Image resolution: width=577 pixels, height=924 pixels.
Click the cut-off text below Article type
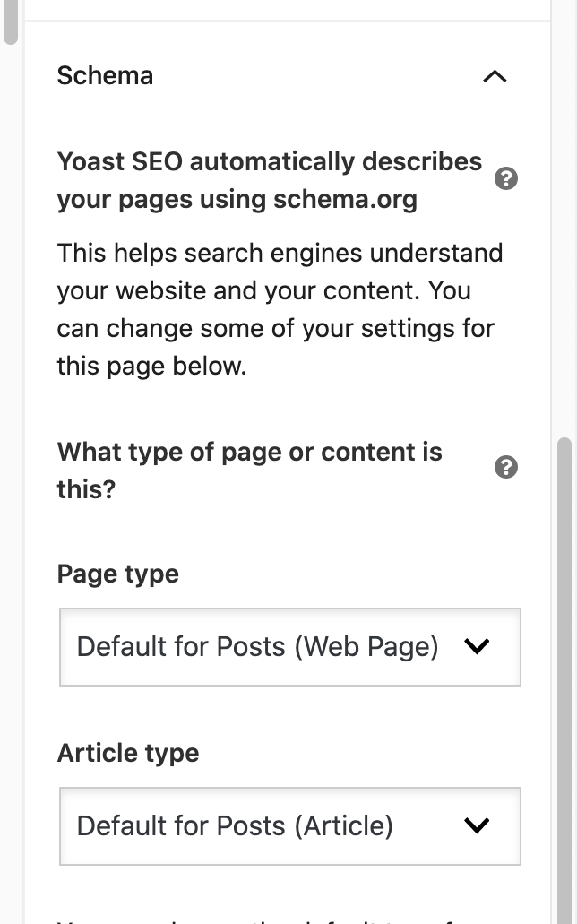(x=269, y=919)
